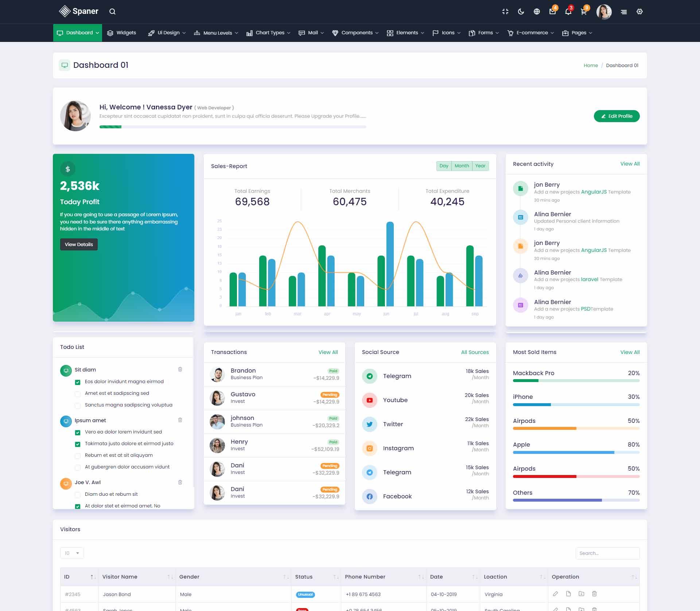This screenshot has height=611, width=700.
Task: Uncheck Vero ea dolor lorem invidunt sed
Action: (78, 432)
